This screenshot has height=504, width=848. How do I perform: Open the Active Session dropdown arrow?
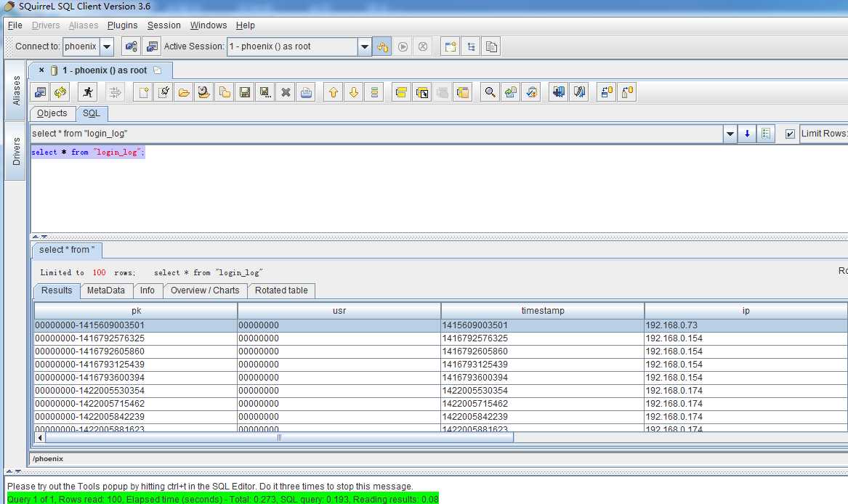click(x=365, y=46)
